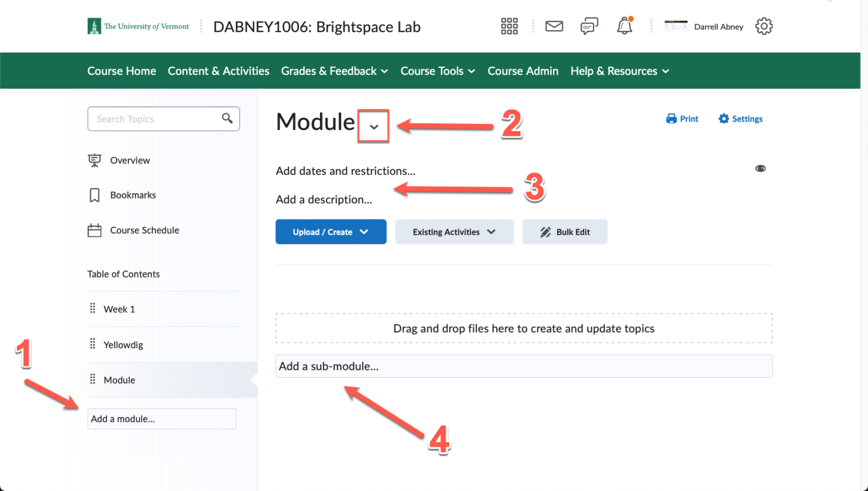The height and width of the screenshot is (491, 868).
Task: Open the Existing Activities dropdown
Action: (454, 231)
